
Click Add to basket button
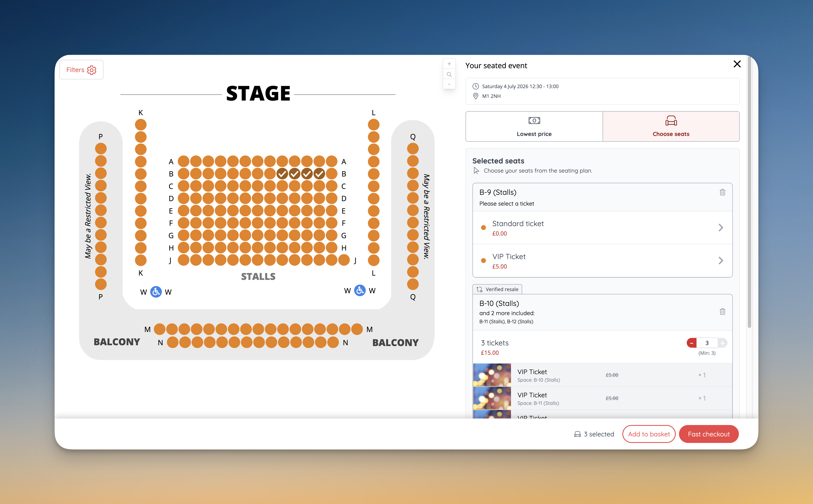pyautogui.click(x=649, y=434)
